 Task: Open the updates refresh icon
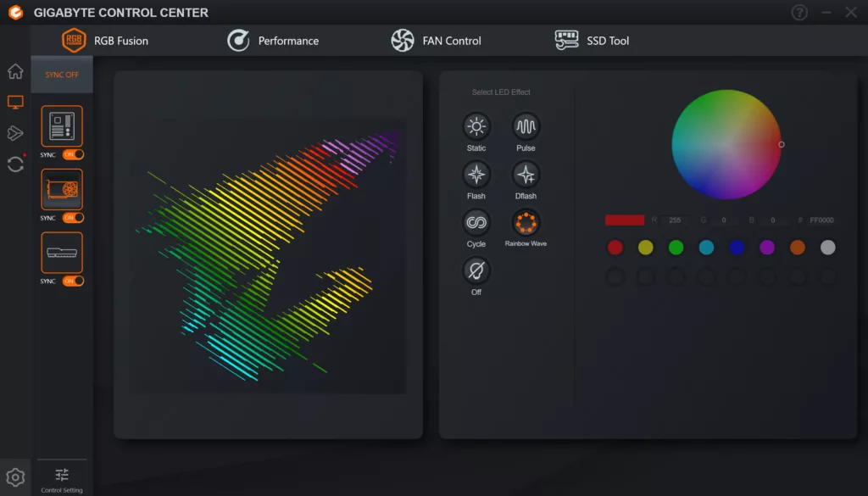coord(15,164)
